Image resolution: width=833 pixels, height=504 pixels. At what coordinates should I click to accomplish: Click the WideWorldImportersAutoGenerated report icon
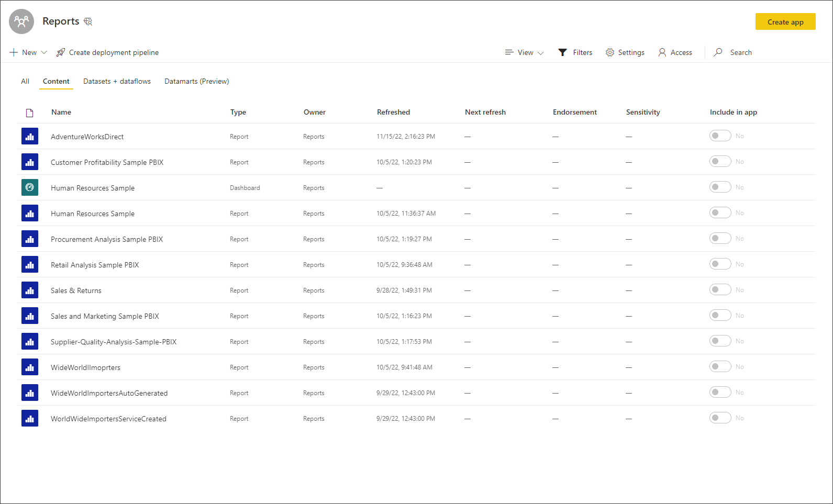(30, 393)
